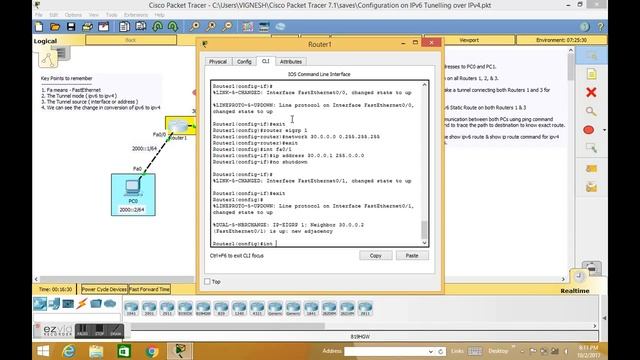
Task: Select the End Devices category icon
Action: [54, 304]
